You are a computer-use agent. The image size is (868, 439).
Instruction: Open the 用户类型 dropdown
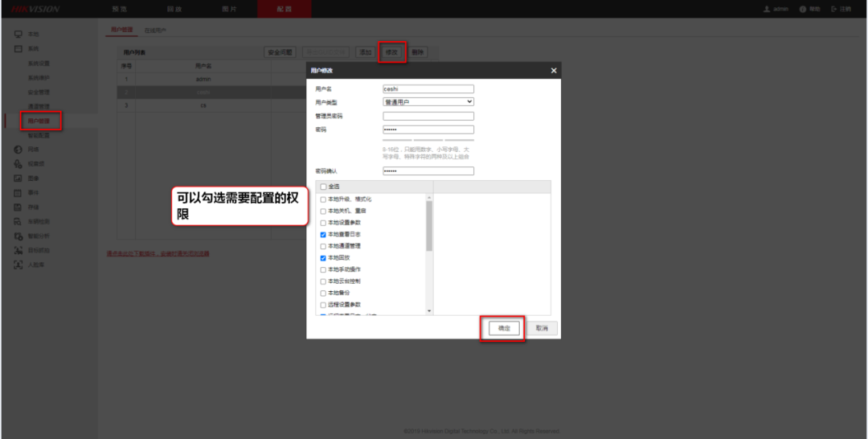click(x=428, y=102)
